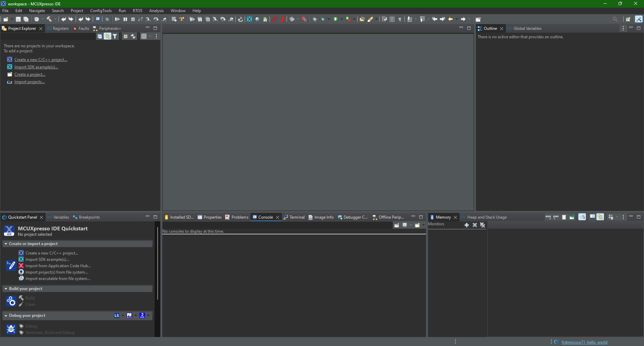This screenshot has width=644, height=346.
Task: Click Collapse All in Project Explorer
Action: coord(100,36)
